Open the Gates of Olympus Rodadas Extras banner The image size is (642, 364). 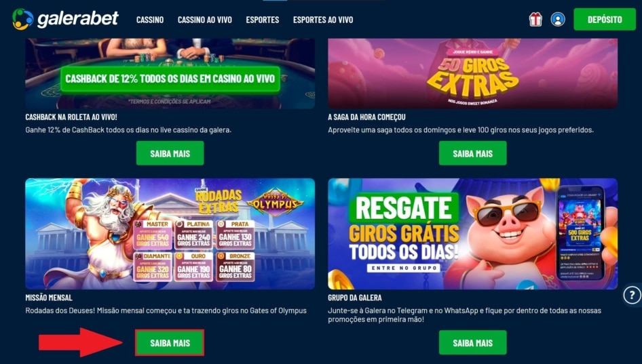[170, 234]
